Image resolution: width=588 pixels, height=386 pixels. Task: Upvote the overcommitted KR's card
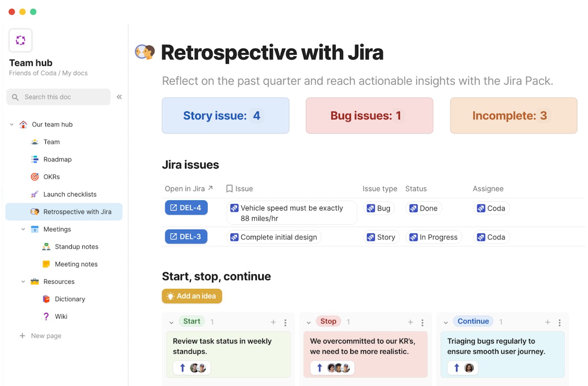tap(320, 368)
